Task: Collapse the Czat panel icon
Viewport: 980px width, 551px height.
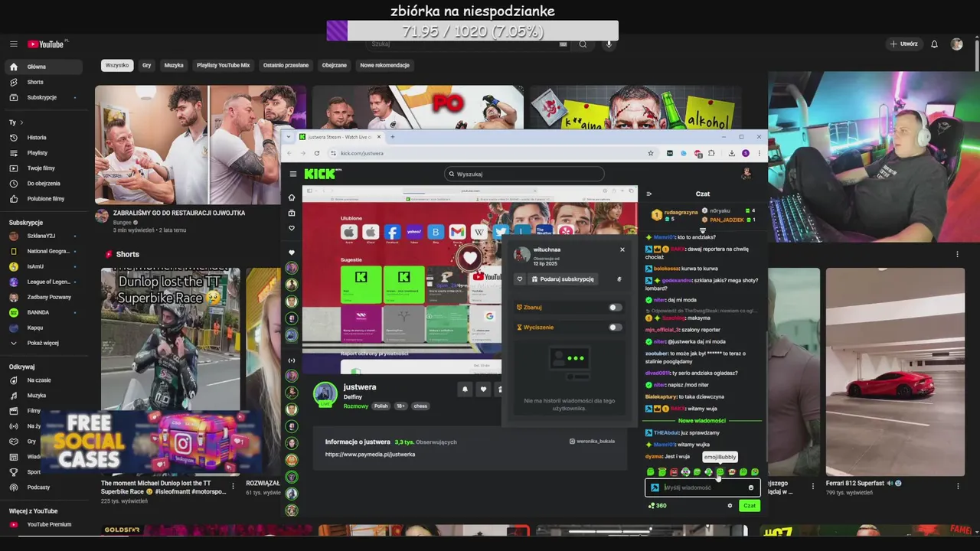Action: (649, 194)
